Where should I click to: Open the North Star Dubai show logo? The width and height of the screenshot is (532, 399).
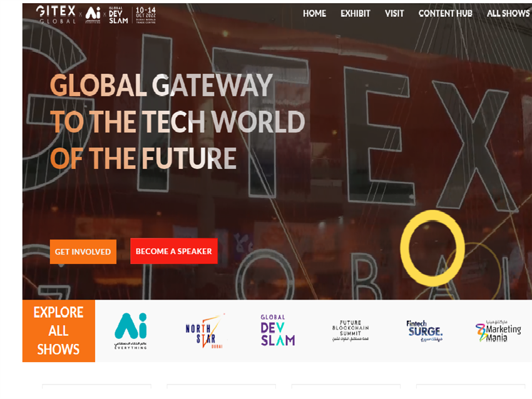point(204,331)
